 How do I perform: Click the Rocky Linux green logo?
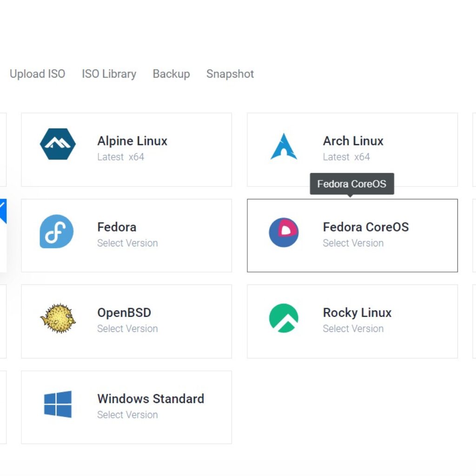(x=284, y=318)
